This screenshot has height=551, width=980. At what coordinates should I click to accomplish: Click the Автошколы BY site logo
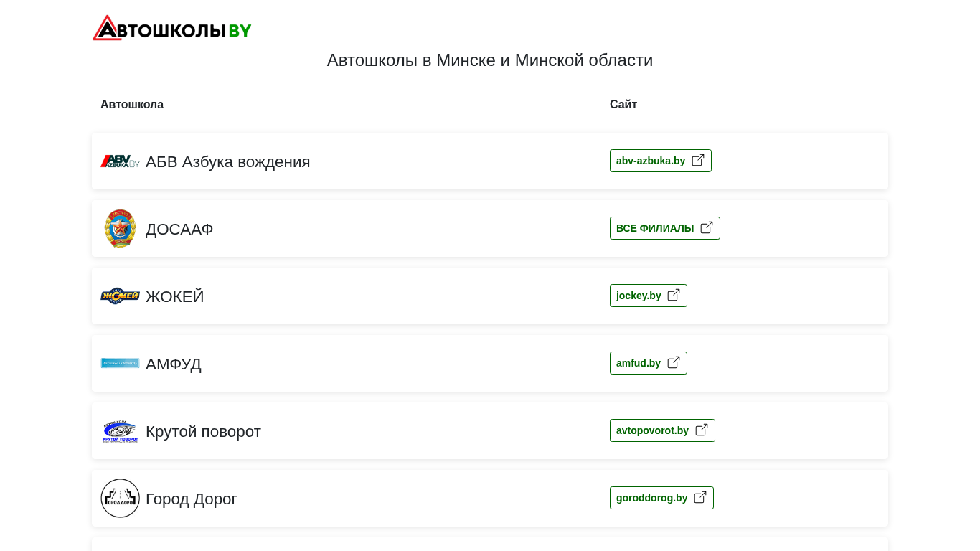(172, 28)
